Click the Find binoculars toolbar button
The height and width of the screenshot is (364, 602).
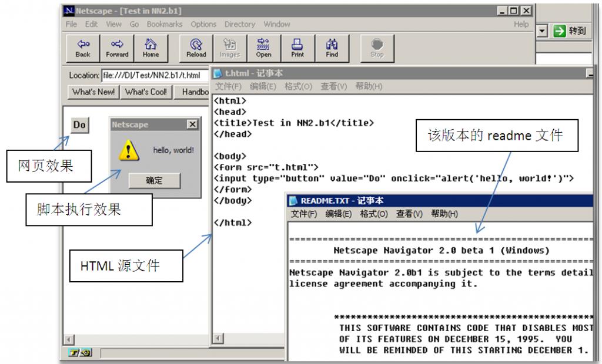coord(332,48)
